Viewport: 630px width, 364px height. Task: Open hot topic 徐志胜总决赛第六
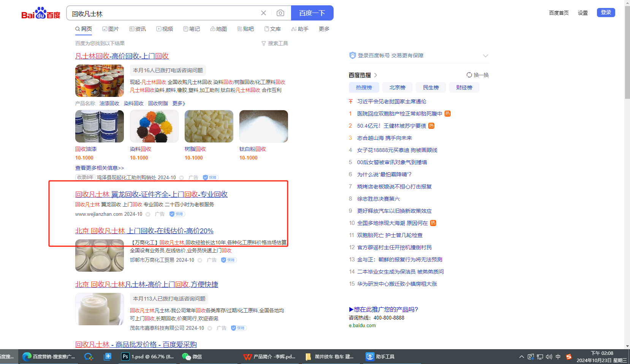(378, 199)
